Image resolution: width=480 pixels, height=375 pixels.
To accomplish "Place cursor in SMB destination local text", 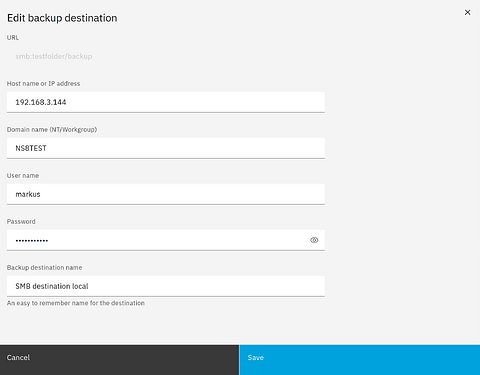I will click(x=52, y=286).
